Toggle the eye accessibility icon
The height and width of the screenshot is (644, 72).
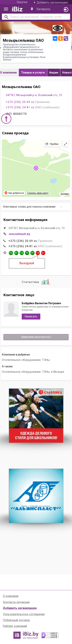click(57, 28)
